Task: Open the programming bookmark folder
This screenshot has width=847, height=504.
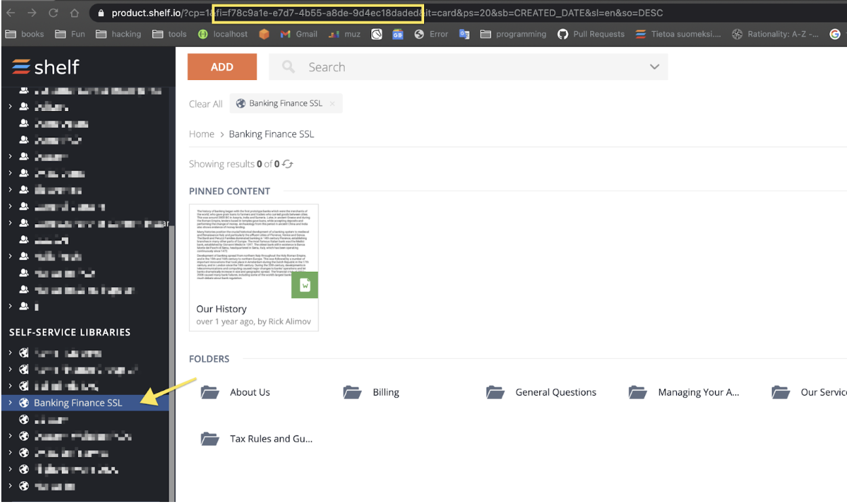Action: tap(513, 34)
